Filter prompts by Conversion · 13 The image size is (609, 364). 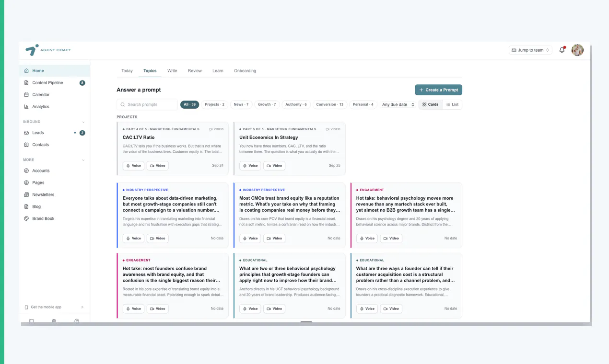tap(330, 104)
